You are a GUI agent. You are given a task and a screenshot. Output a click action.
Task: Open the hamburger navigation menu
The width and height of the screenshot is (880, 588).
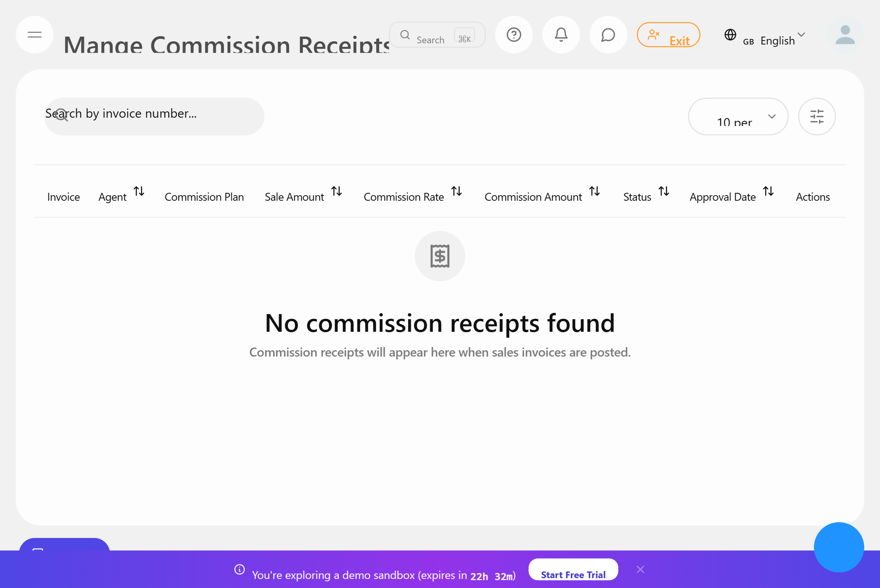click(35, 35)
